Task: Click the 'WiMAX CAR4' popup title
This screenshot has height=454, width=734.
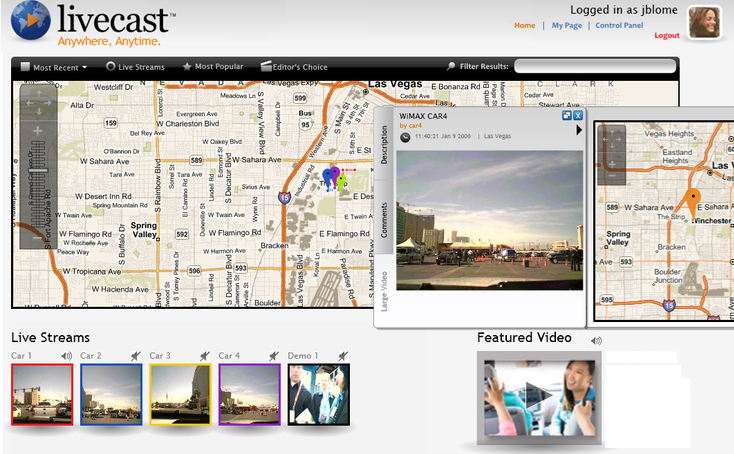Action: [423, 116]
